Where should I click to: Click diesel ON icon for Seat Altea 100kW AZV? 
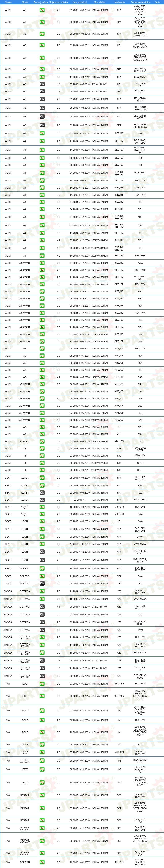point(42,493)
